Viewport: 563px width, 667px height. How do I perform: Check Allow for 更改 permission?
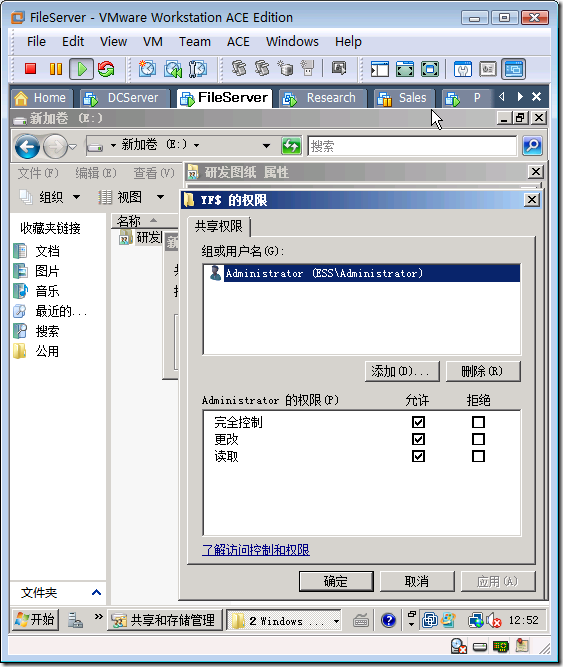(x=418, y=439)
